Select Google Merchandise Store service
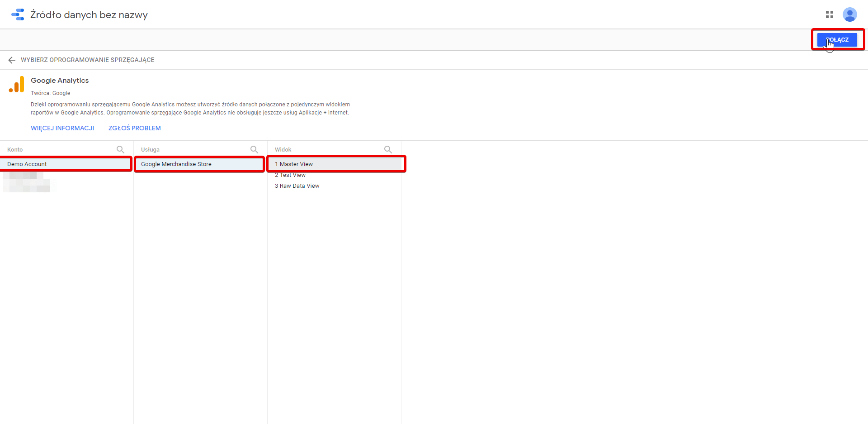The height and width of the screenshot is (424, 868). point(199,164)
